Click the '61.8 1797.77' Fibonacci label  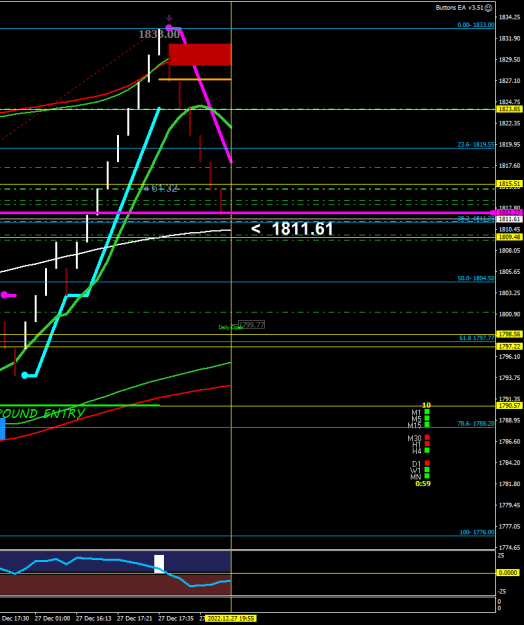point(477,338)
